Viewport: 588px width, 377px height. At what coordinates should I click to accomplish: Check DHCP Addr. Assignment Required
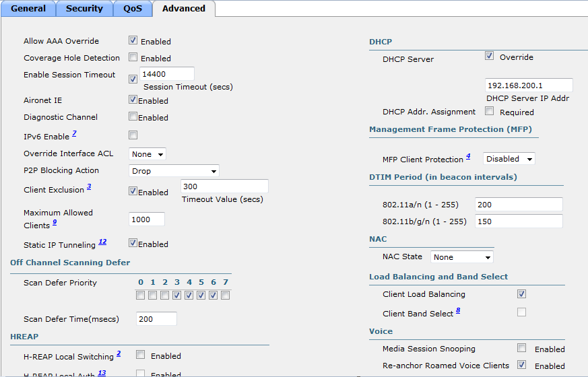coord(489,111)
